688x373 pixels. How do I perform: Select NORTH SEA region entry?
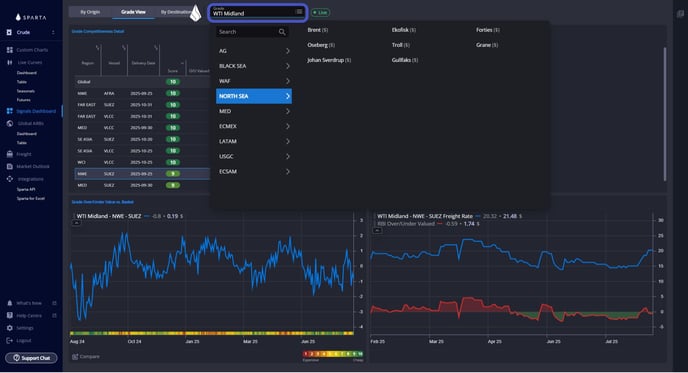point(254,96)
